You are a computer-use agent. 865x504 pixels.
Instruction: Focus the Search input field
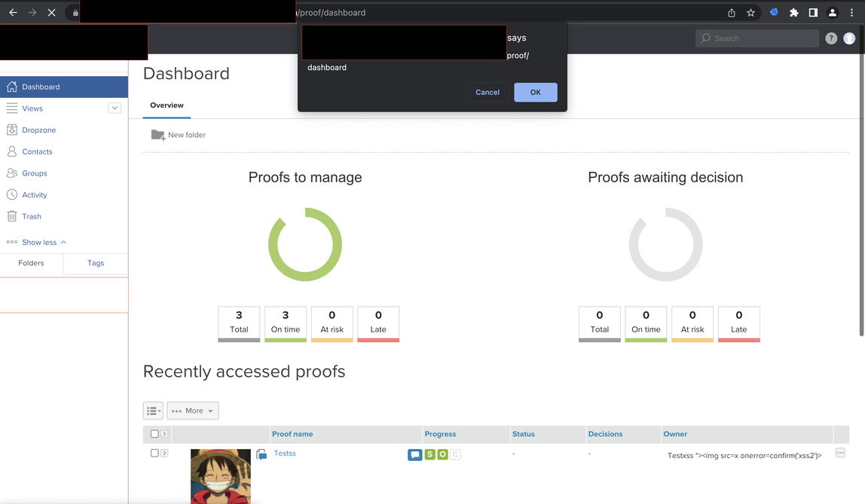[757, 38]
